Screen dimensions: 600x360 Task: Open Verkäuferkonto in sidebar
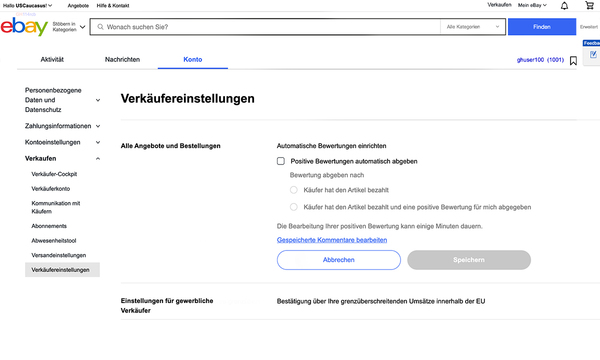pyautogui.click(x=51, y=189)
